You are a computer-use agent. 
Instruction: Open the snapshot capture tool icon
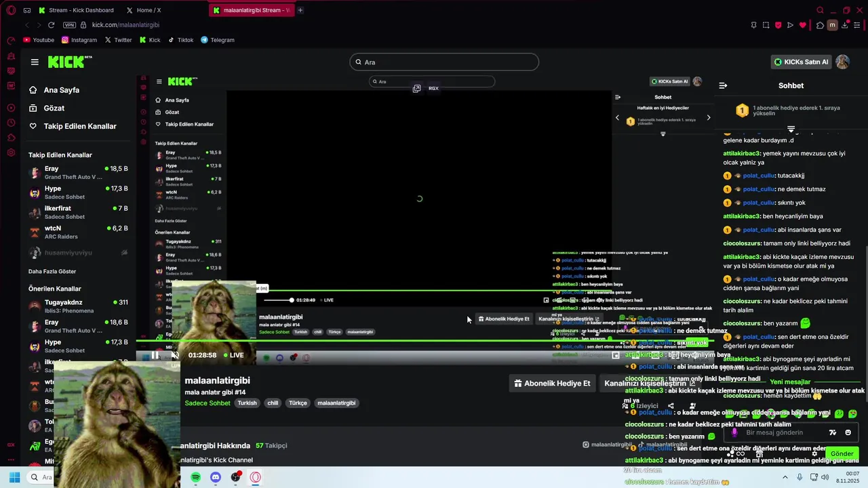[766, 25]
